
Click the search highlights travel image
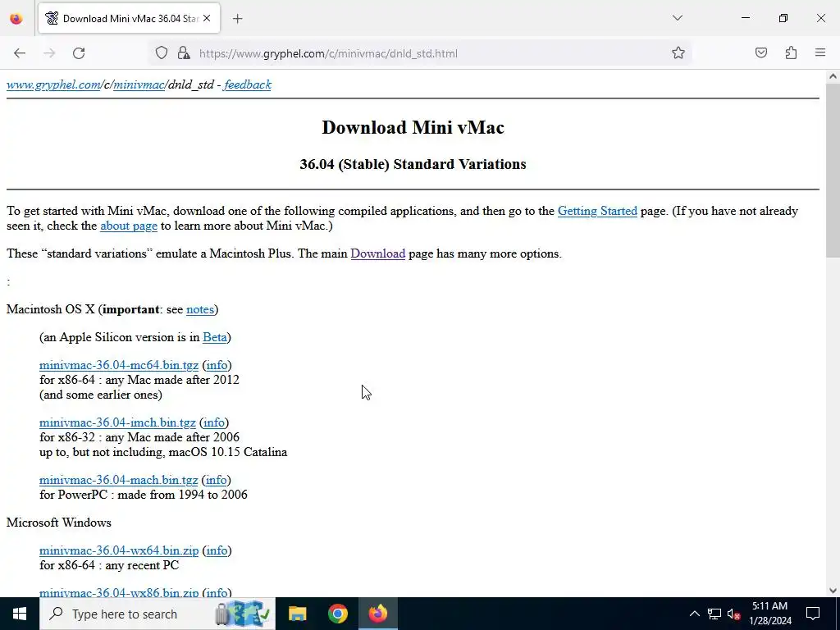242,614
